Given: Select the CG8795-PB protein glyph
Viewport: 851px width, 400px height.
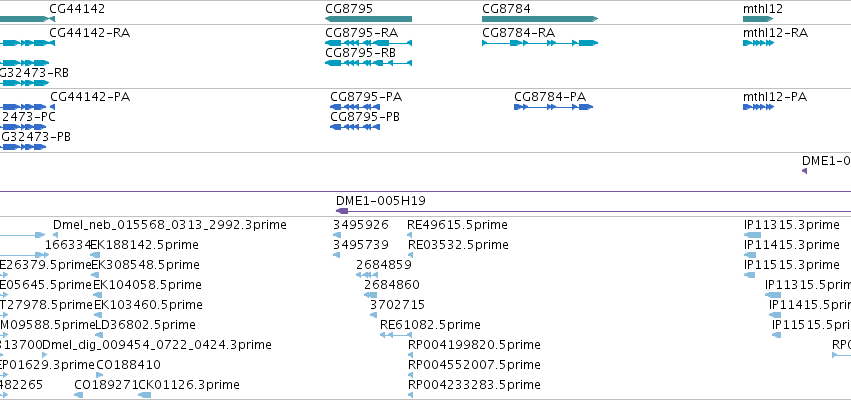Looking at the screenshot, I should [x=355, y=127].
